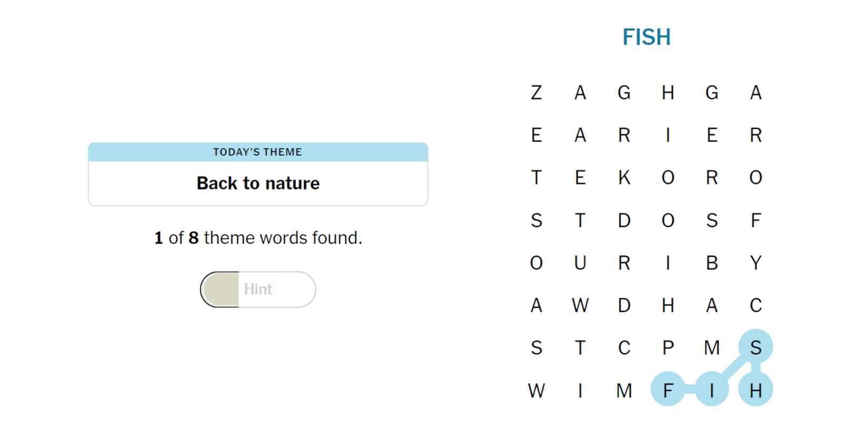Tap the highlighted letter S
Viewport: 868px width, 434px height.
click(755, 348)
